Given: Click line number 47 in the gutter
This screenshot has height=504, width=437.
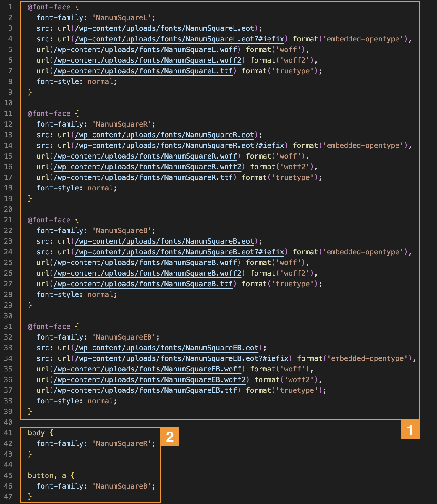Looking at the screenshot, I should (8, 497).
